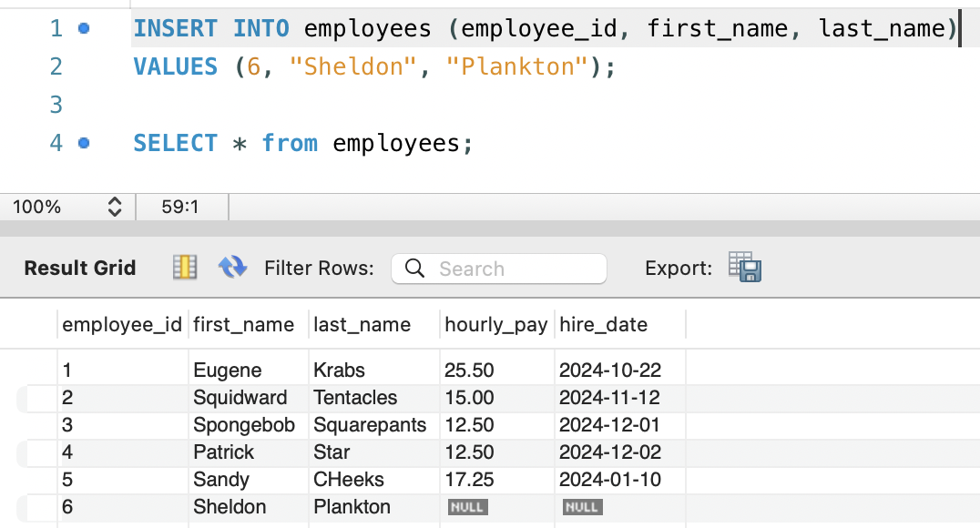The width and height of the screenshot is (980, 528).
Task: Click the refresh result grid icon
Action: pos(232,268)
